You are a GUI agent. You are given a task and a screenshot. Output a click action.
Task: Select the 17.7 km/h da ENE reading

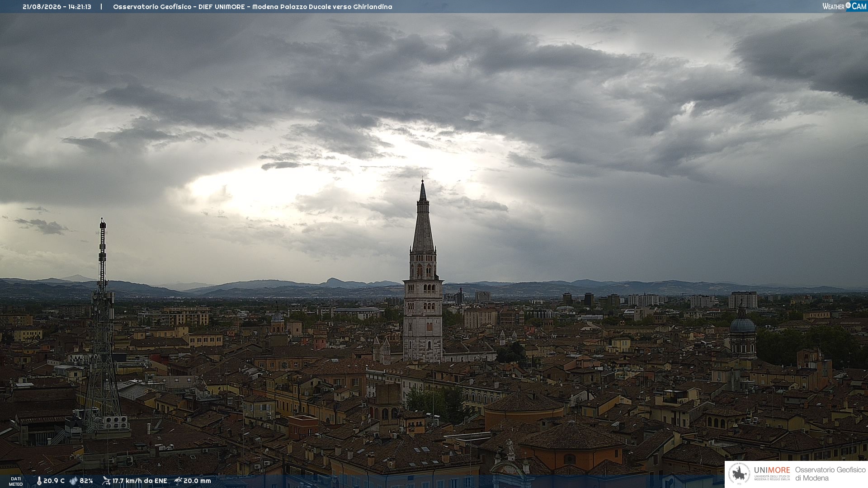point(140,481)
